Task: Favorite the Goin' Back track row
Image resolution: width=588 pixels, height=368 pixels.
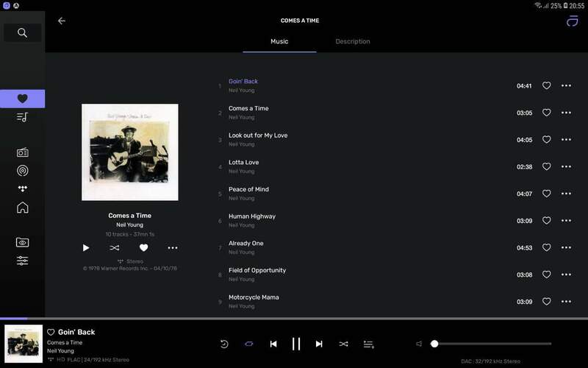Action: tap(546, 85)
